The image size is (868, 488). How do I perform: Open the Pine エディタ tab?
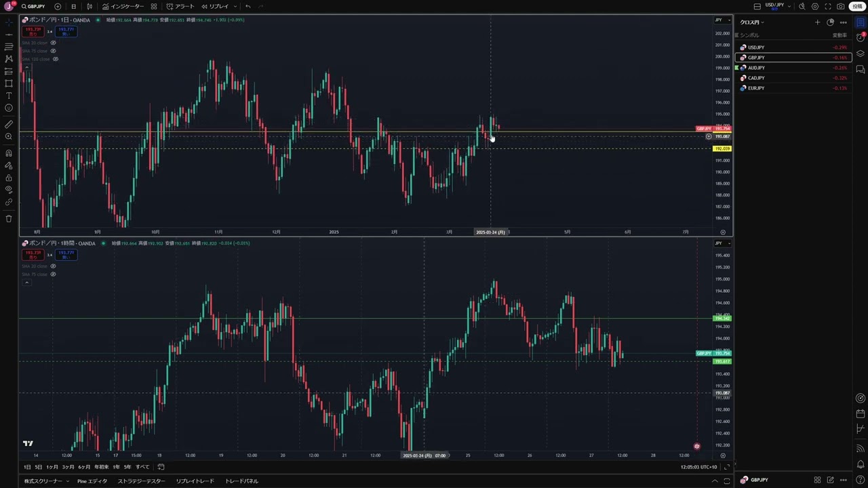click(x=92, y=481)
